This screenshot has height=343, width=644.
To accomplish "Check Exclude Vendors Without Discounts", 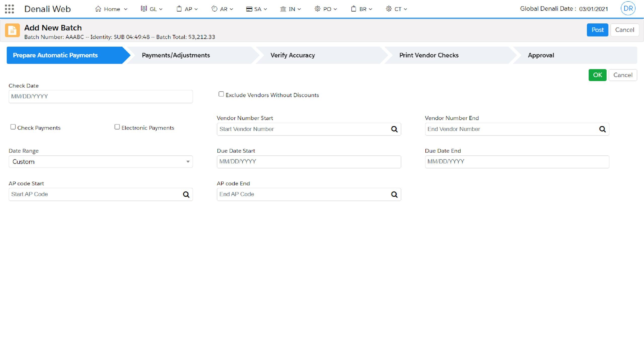I will click(221, 94).
